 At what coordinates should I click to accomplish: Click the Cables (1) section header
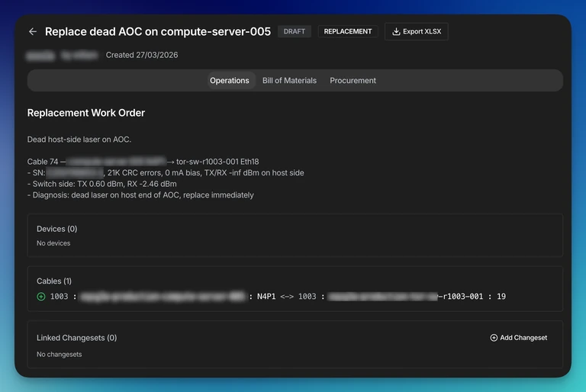coord(54,281)
